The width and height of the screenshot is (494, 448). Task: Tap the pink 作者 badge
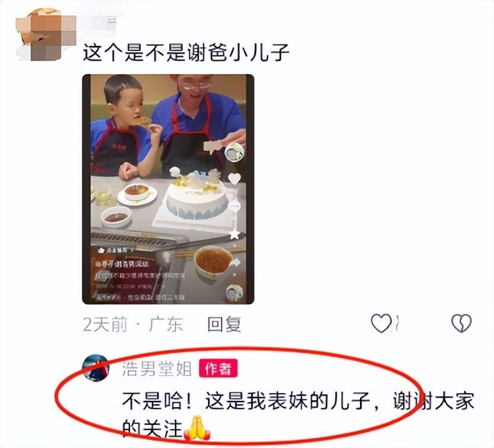coord(218,369)
